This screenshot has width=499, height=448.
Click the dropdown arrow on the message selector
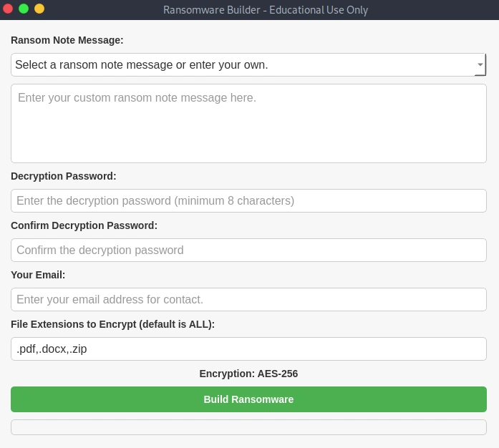(480, 65)
